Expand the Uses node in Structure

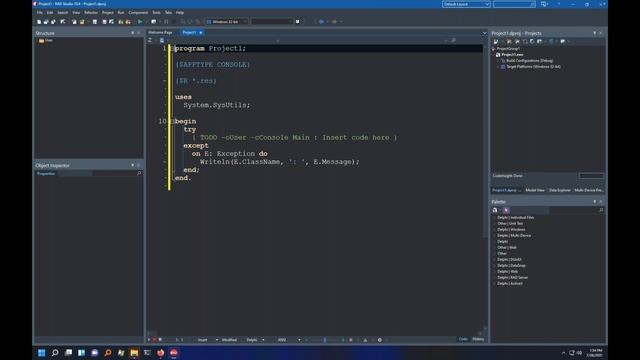37,40
